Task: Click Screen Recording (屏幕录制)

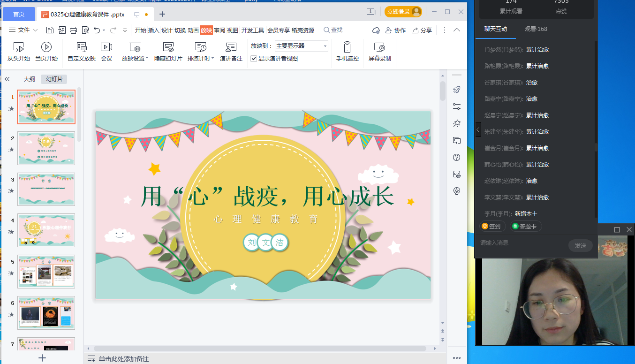Action: click(379, 52)
